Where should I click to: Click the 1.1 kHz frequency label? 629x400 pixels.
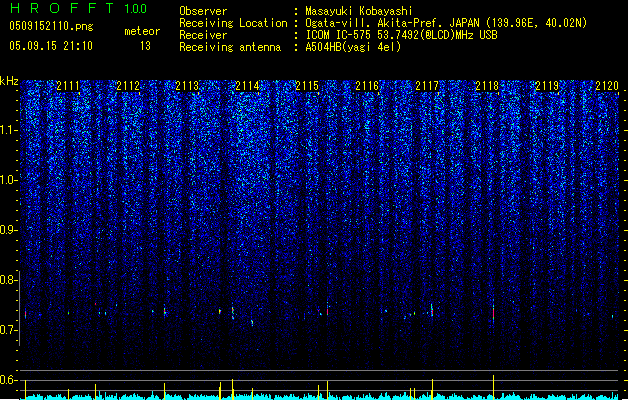[x=8, y=130]
